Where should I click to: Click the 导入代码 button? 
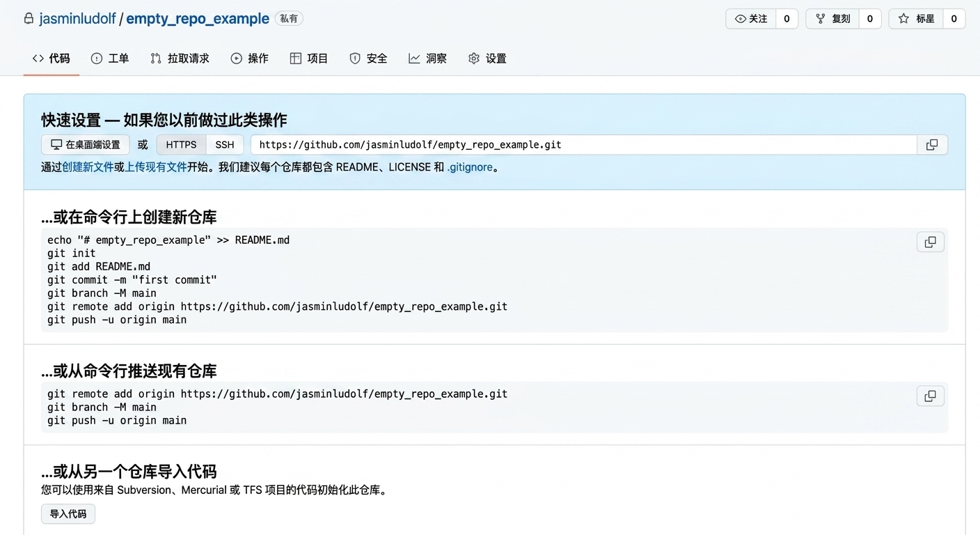pos(68,514)
